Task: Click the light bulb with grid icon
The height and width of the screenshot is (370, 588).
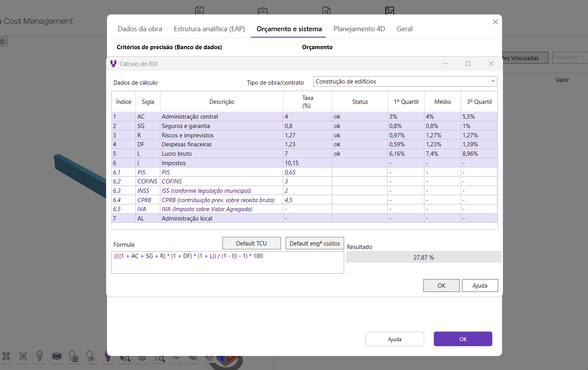Action: pyautogui.click(x=73, y=356)
